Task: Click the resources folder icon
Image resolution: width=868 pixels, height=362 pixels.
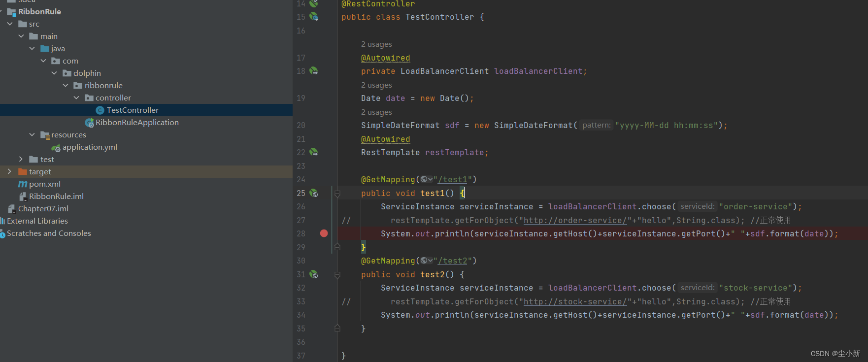Action: coord(45,135)
